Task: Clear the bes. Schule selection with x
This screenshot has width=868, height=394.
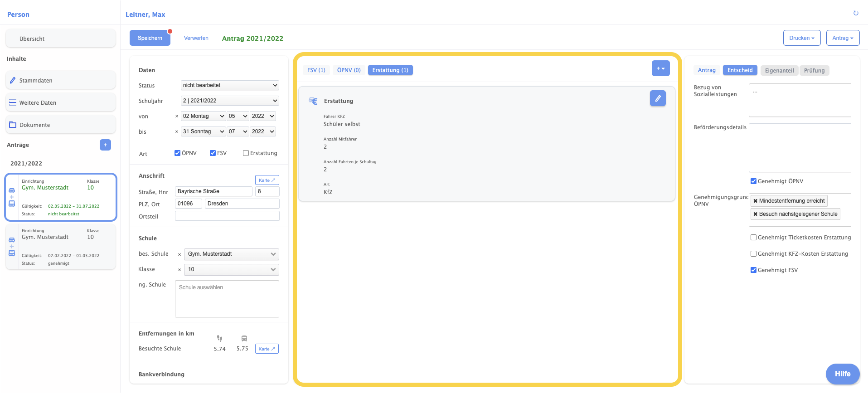Action: pos(179,254)
